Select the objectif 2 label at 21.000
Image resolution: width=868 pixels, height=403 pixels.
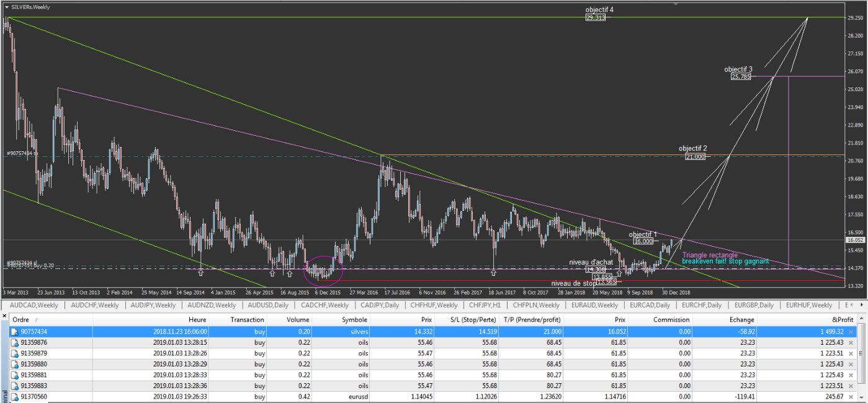coord(695,157)
